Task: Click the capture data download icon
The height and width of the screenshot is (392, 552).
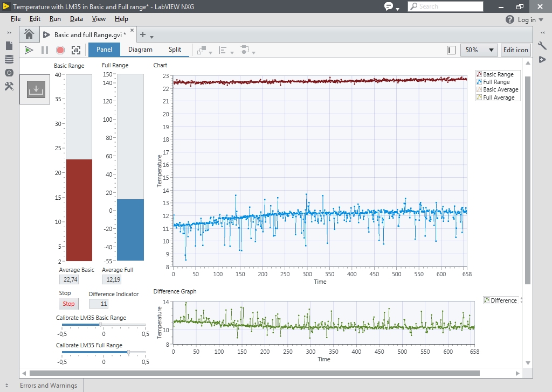Action: [x=36, y=89]
